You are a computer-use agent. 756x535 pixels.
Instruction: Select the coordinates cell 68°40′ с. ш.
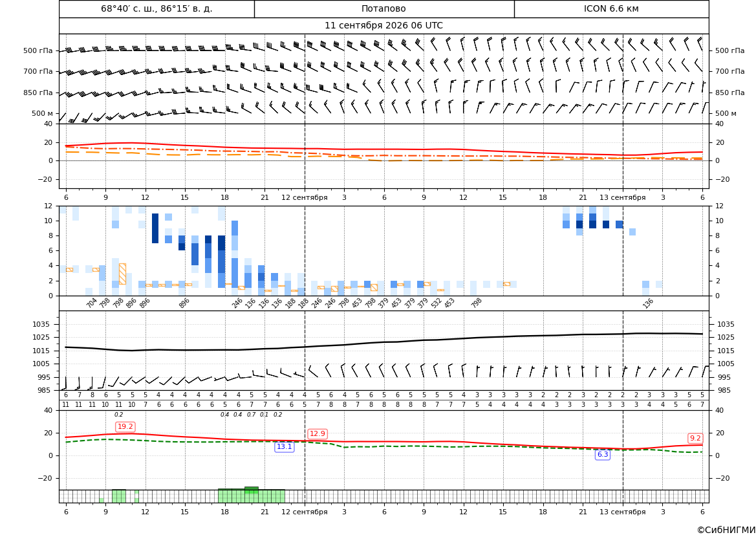click(157, 8)
